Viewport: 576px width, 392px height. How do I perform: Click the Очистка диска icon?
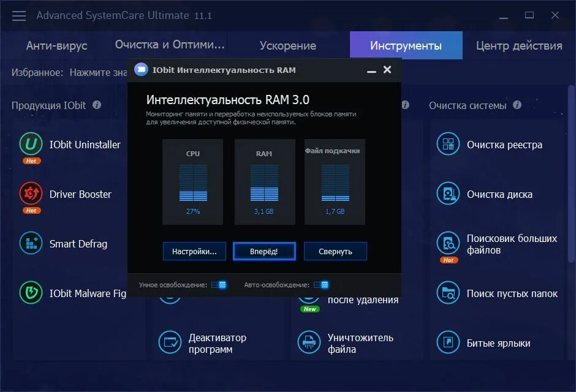(x=448, y=193)
